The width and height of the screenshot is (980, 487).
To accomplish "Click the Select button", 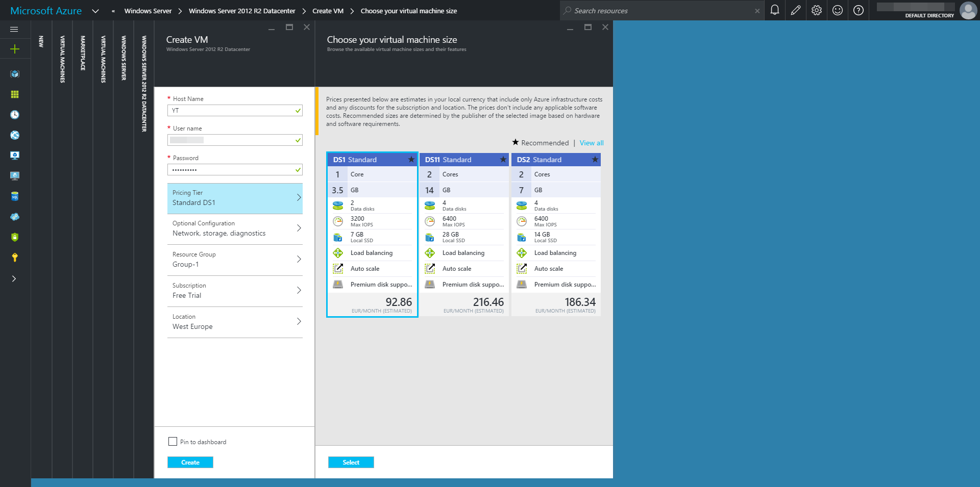I will [351, 463].
